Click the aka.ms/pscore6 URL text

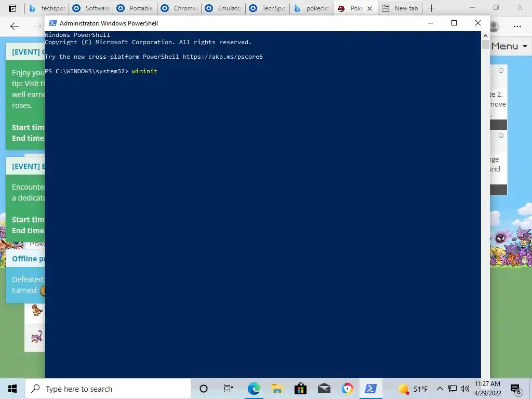pyautogui.click(x=222, y=57)
